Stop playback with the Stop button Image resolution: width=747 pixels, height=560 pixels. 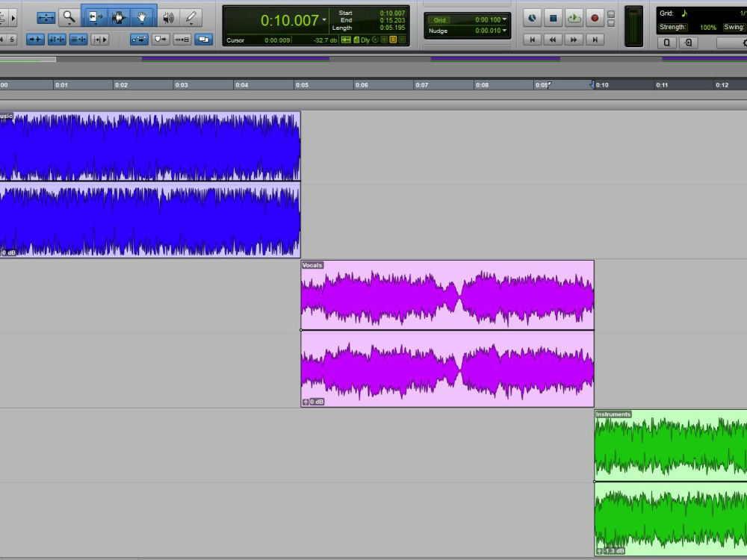pyautogui.click(x=553, y=18)
